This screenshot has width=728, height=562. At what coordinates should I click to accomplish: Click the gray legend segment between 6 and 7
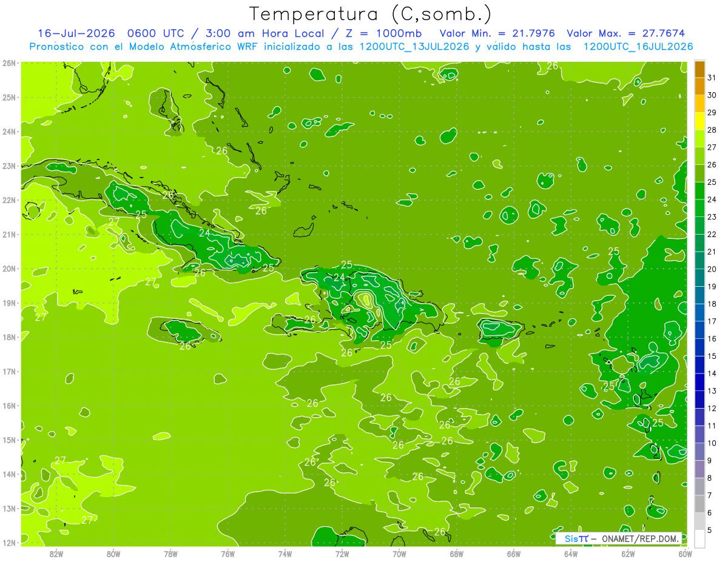pyautogui.click(x=699, y=504)
